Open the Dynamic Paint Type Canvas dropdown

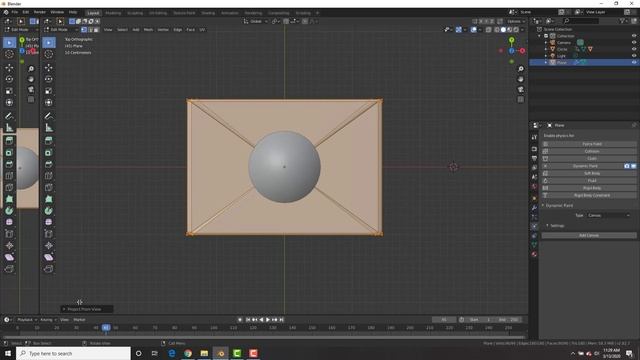[609, 216]
